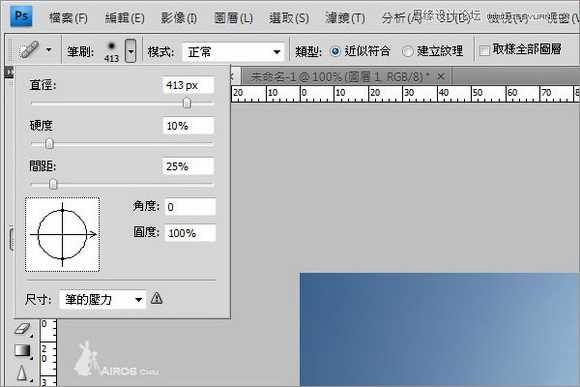Click the 間距 spacing slider handle
Viewport: 580px width, 387px height.
[53, 184]
